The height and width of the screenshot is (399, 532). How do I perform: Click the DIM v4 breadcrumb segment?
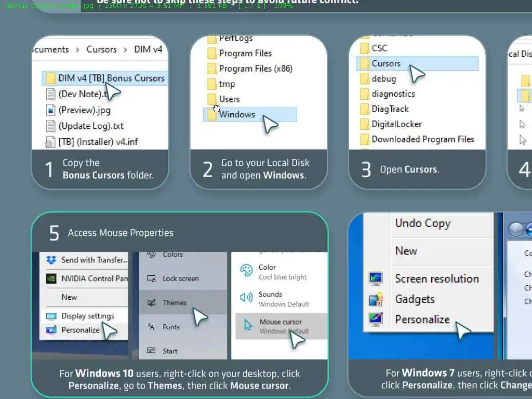(x=148, y=49)
